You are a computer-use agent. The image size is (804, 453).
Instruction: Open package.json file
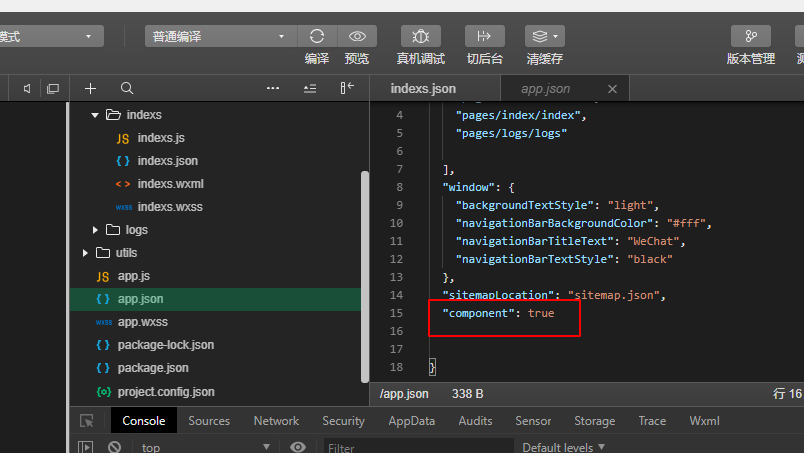tap(153, 368)
